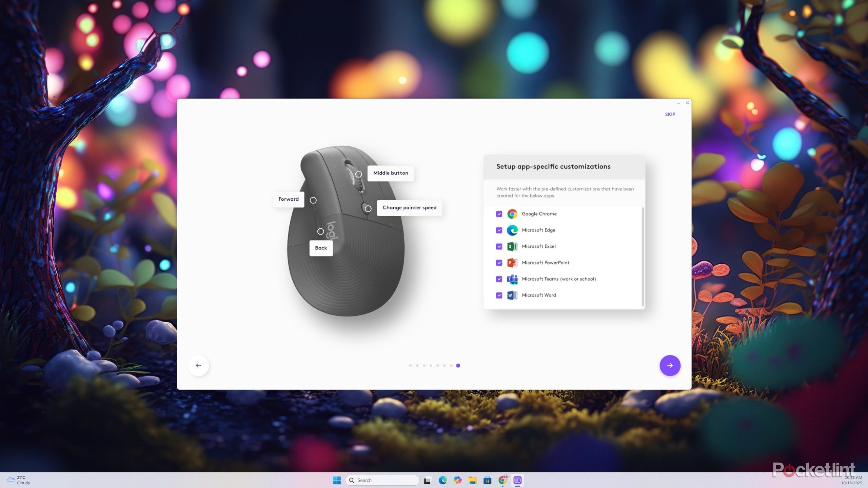Select Microsoft Teams (work or school) text
This screenshot has height=488, width=868.
coord(559,279)
